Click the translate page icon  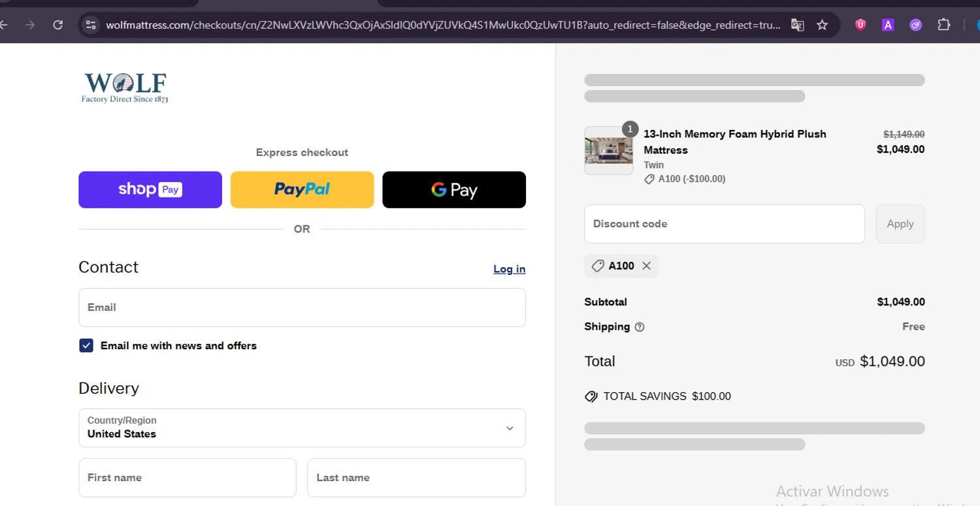click(797, 25)
